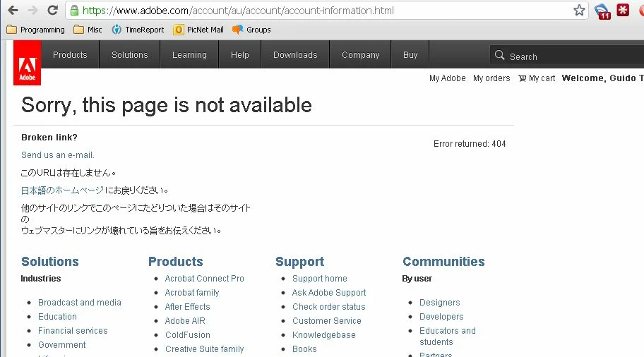The width and height of the screenshot is (644, 357).
Task: Open the RSS extension icon showing 11
Action: click(x=602, y=11)
